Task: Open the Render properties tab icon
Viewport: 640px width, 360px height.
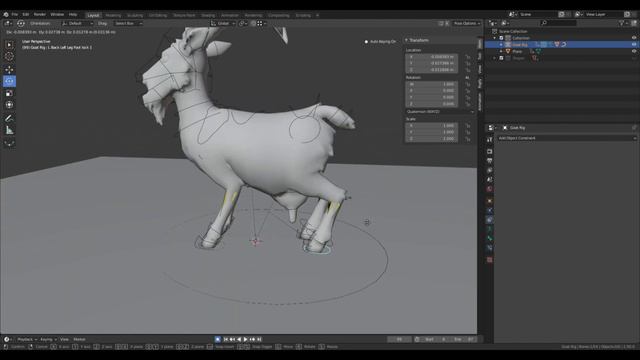Action: 489,151
